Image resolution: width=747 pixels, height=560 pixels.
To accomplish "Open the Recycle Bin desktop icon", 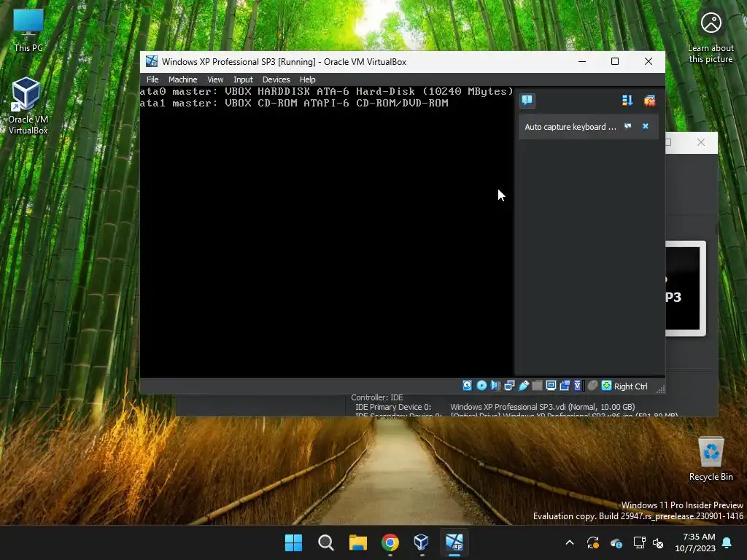I will coord(711,459).
